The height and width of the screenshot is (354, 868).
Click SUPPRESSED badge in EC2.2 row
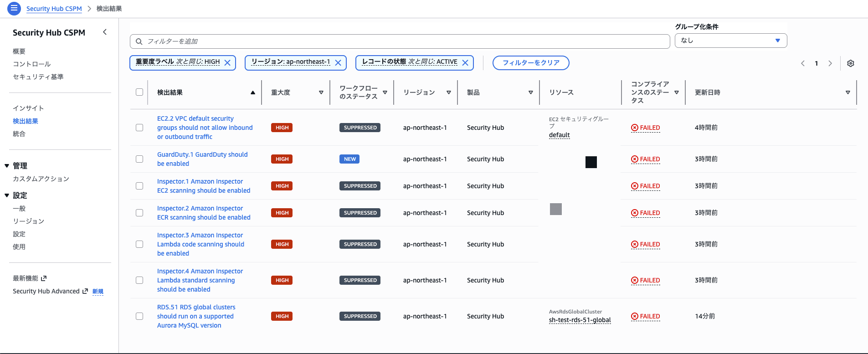click(360, 128)
